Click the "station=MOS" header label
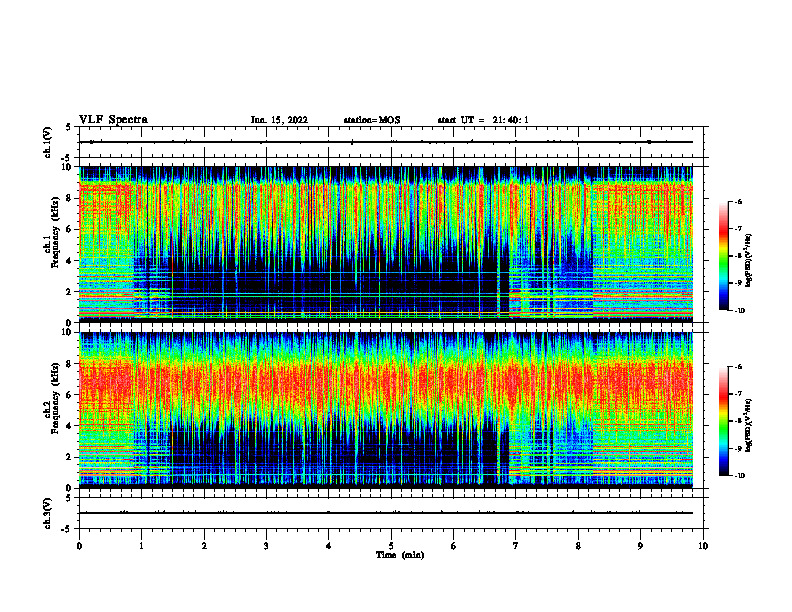The height and width of the screenshot is (612, 792). point(372,120)
